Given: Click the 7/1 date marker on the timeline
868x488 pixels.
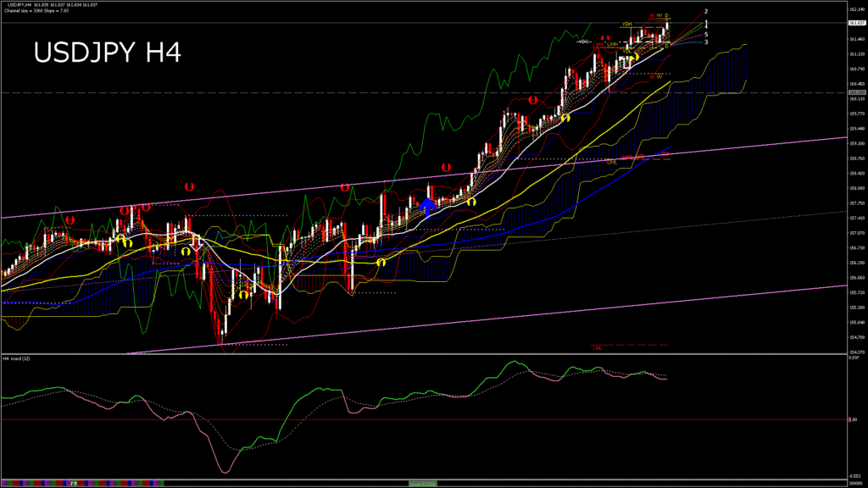Looking at the screenshot, I should tap(73, 484).
